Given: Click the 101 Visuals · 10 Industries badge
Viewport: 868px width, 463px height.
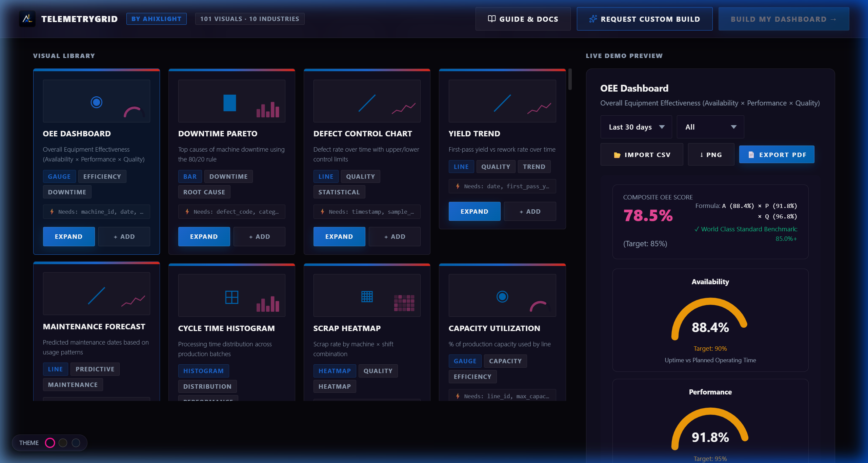Looking at the screenshot, I should coord(250,19).
